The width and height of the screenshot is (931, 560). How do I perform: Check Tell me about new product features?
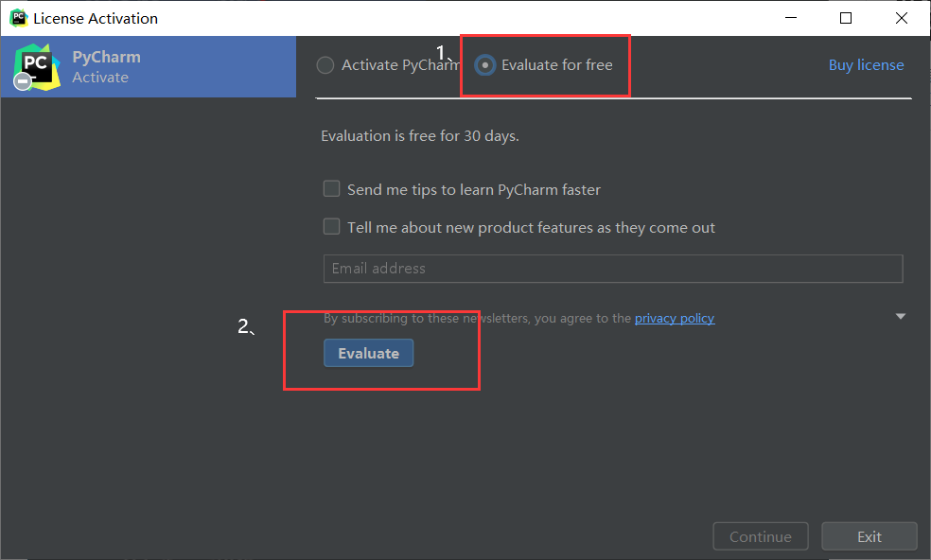(x=332, y=227)
